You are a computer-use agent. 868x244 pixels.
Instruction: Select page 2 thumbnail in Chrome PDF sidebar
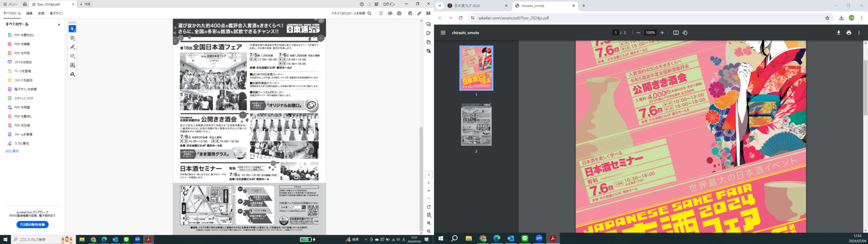(476, 125)
